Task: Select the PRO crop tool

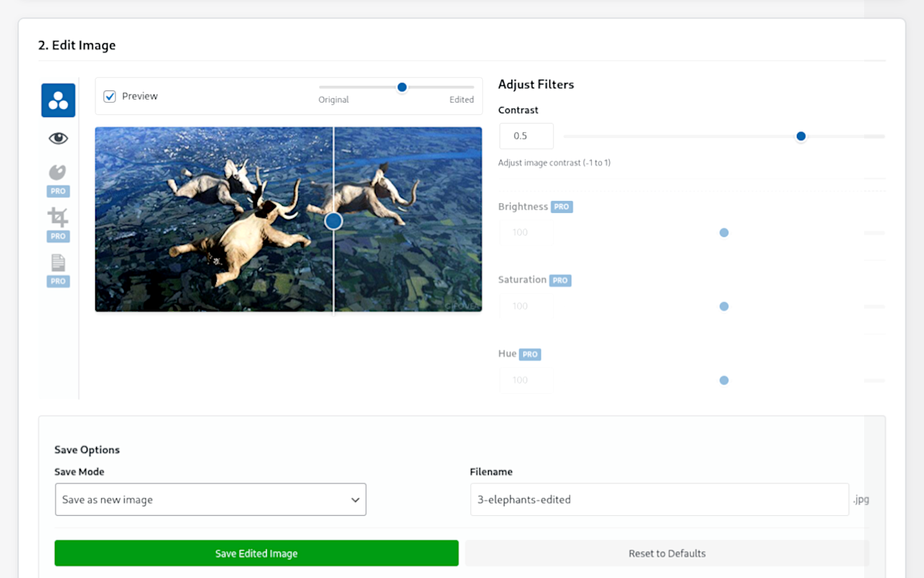Action: [58, 217]
